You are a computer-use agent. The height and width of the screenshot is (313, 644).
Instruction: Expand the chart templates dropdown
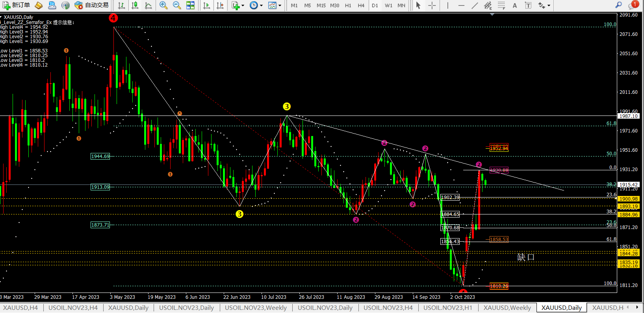click(280, 6)
